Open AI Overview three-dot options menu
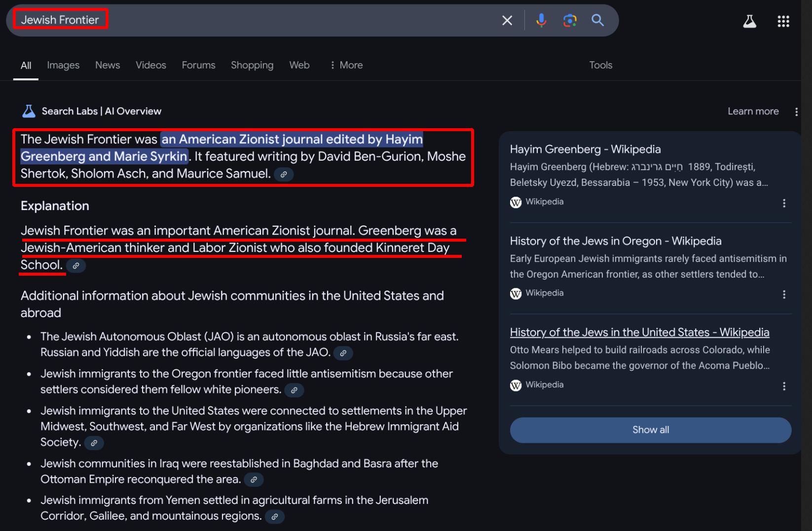Viewport: 812px width, 531px height. tap(796, 112)
